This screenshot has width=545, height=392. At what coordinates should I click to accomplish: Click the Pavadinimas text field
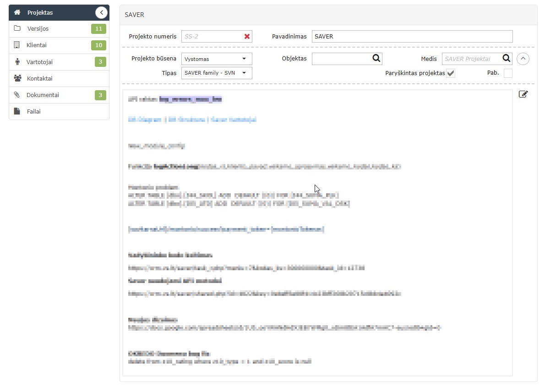point(412,37)
